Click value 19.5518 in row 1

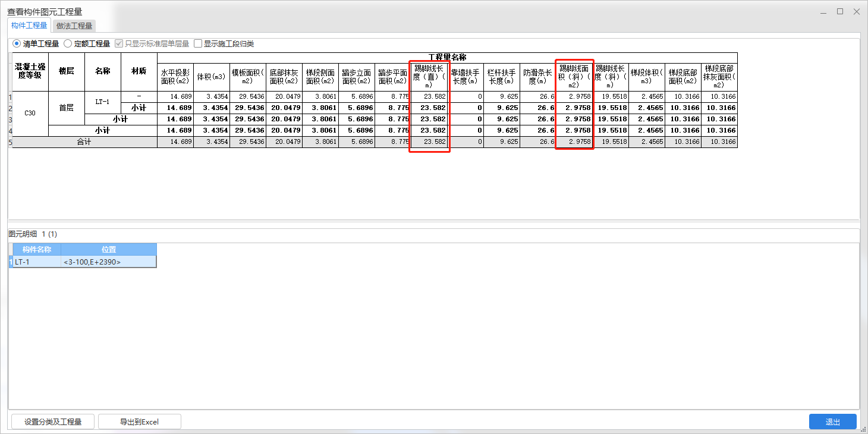pos(611,97)
